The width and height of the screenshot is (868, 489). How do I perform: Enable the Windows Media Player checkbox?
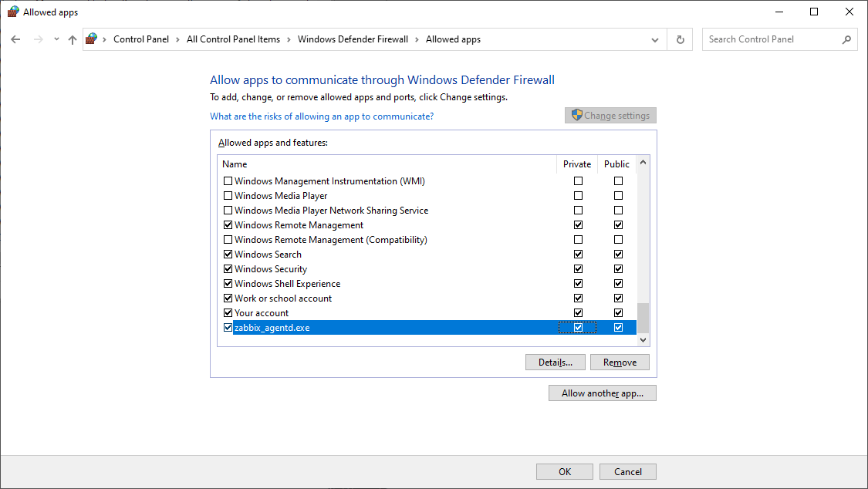pyautogui.click(x=228, y=195)
